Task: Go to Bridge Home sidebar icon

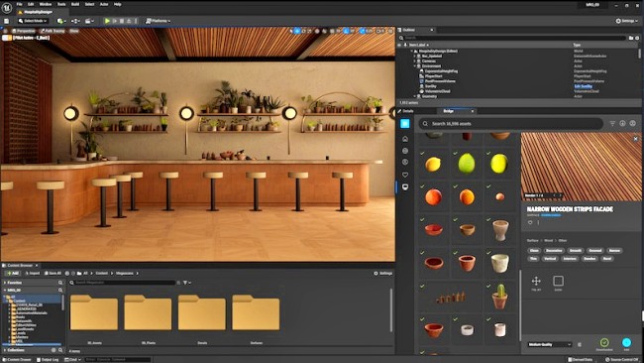Action: (x=405, y=139)
